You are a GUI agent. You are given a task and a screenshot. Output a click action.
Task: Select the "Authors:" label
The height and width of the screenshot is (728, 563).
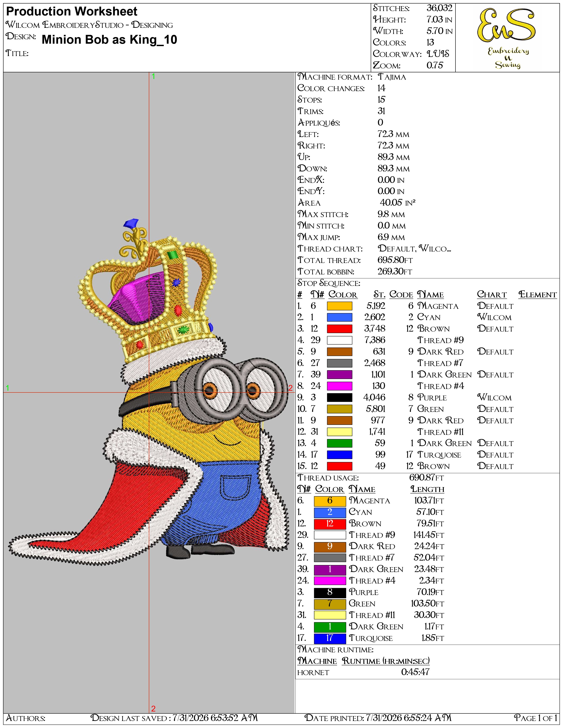pos(26,718)
